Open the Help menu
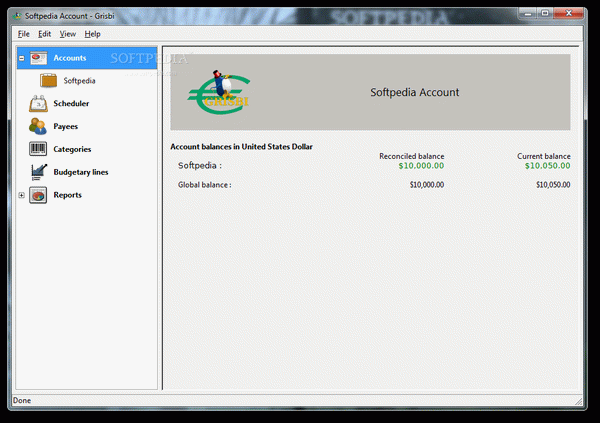 (x=92, y=34)
